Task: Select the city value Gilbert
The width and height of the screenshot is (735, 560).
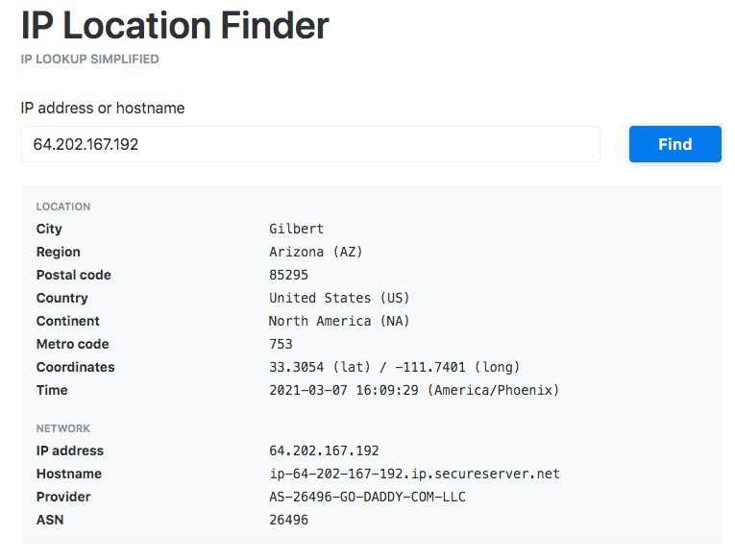Action: (x=296, y=229)
